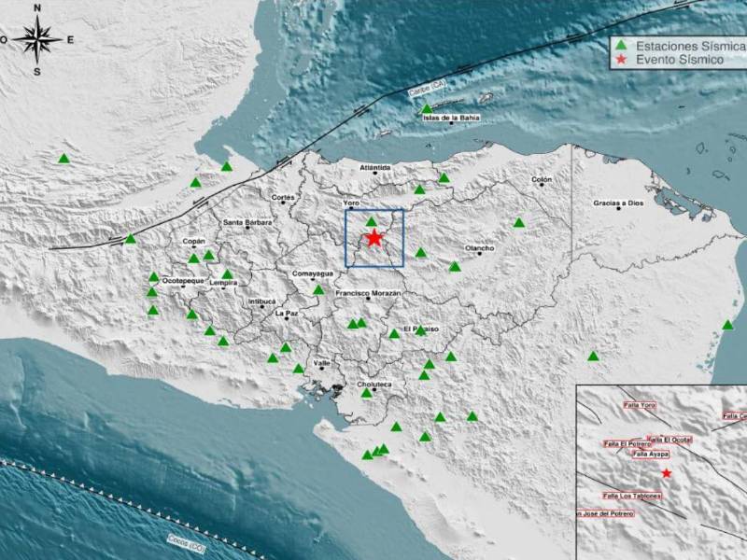Toggle visibility of the blue epicenter rectangle
This screenshot has width=747, height=560.
374,240
